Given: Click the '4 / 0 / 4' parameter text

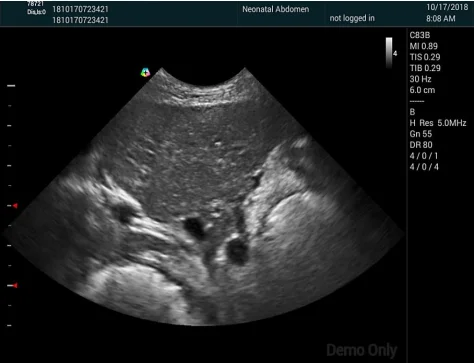Looking at the screenshot, I should (424, 167).
